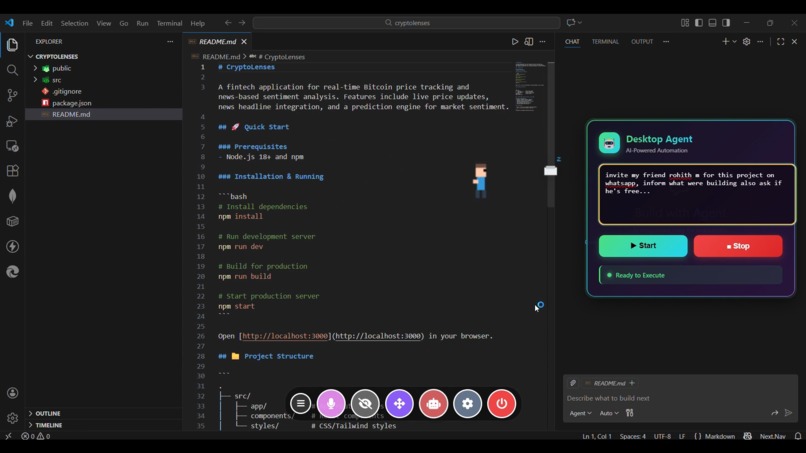
Task: Click the hamburger menu button in floating toolbar
Action: pyautogui.click(x=301, y=404)
